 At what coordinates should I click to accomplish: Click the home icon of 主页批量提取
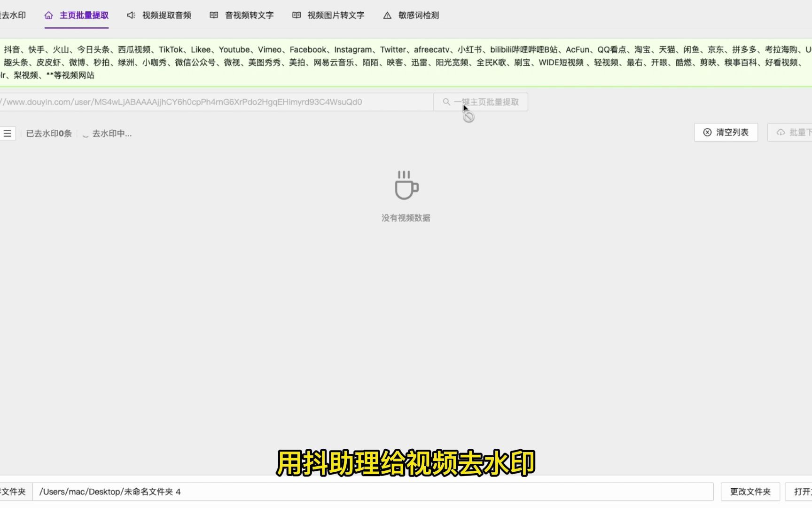click(x=49, y=16)
